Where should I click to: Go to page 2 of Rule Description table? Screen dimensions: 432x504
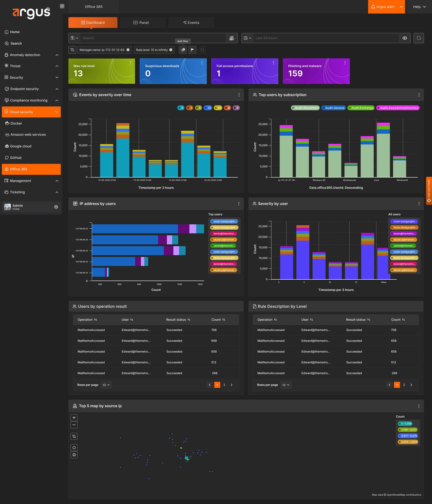click(404, 385)
